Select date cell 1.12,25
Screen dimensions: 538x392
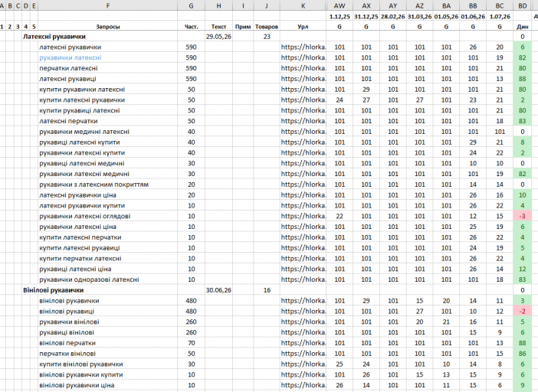[x=340, y=16]
